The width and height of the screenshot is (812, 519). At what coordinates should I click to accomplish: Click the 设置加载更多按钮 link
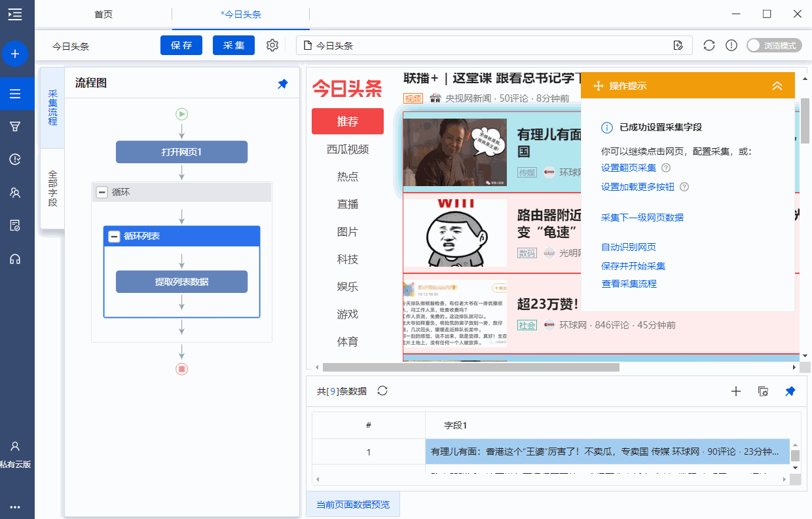click(x=638, y=187)
